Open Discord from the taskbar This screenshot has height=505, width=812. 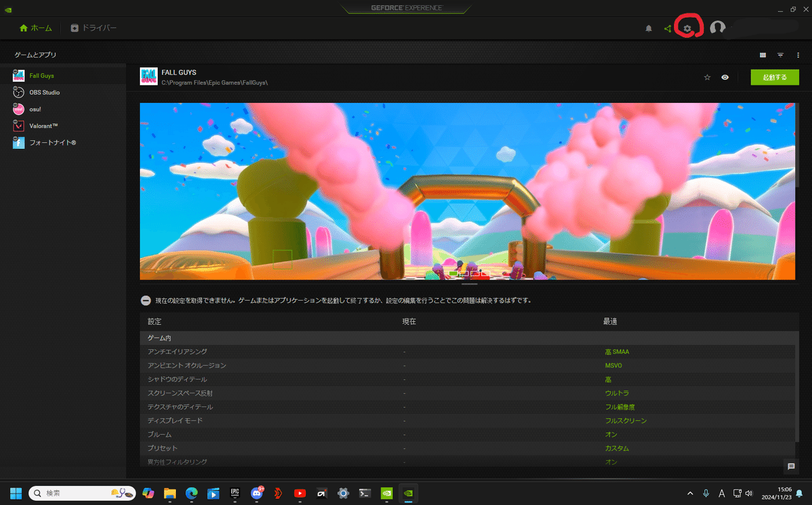pyautogui.click(x=257, y=493)
